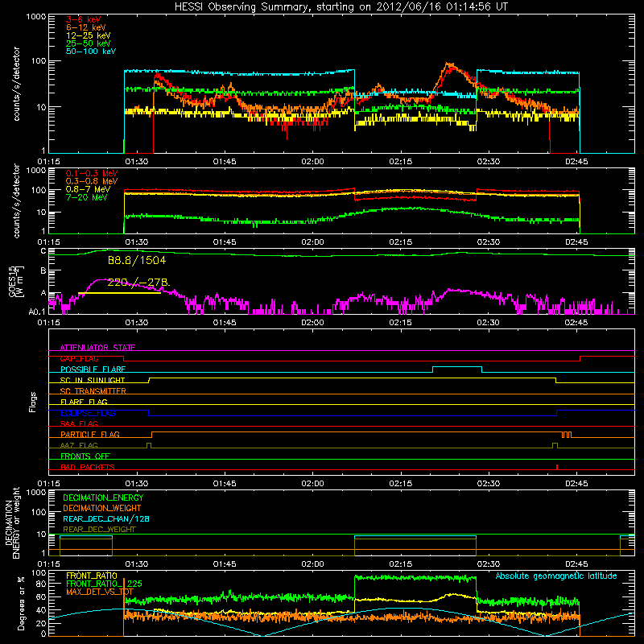The image size is (644, 644).
Task: Click the red BAD_PACKETS label
Action: [x=88, y=467]
